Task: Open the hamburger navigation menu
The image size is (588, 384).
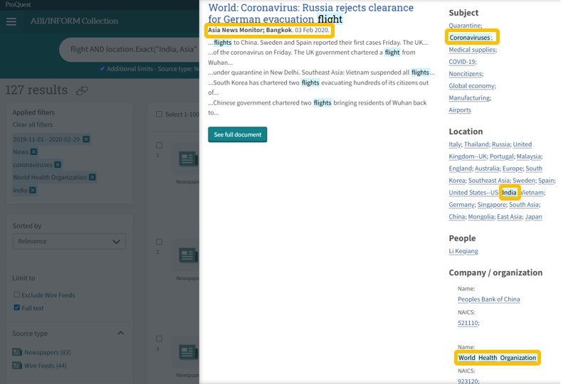Action: coord(11,21)
